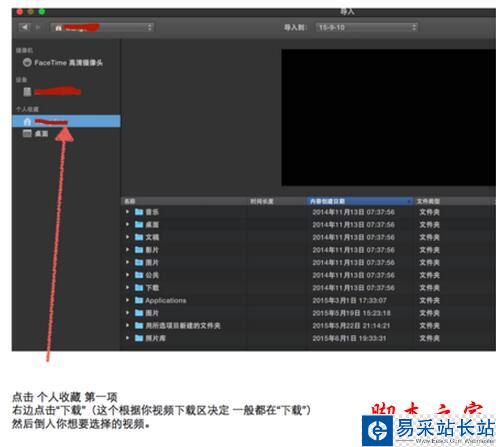Click the 文件夹 type cell in the Applications row
This screenshot has height=447, width=496.
click(x=429, y=300)
